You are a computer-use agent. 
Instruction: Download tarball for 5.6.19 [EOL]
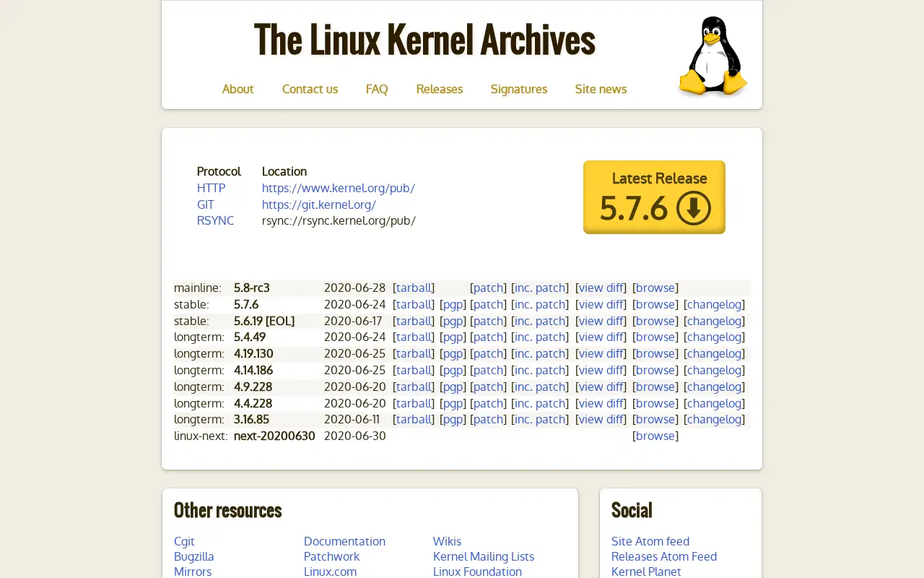tap(414, 321)
